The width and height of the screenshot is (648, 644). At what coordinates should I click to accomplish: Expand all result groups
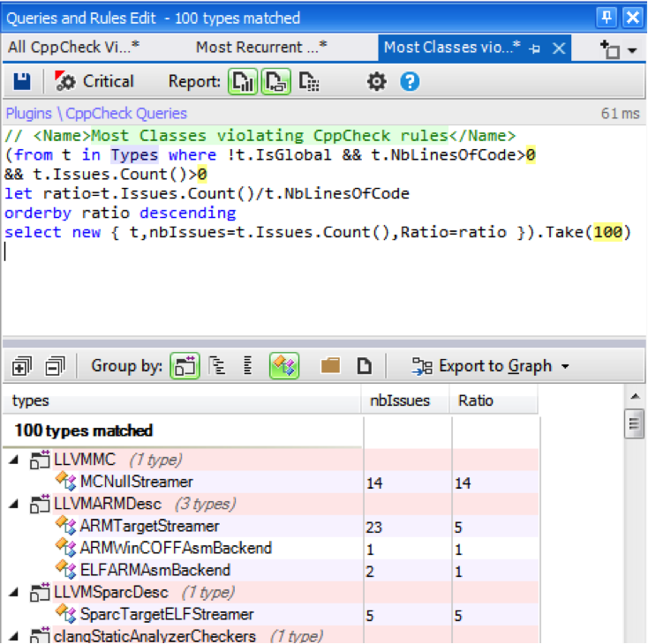coord(21,366)
